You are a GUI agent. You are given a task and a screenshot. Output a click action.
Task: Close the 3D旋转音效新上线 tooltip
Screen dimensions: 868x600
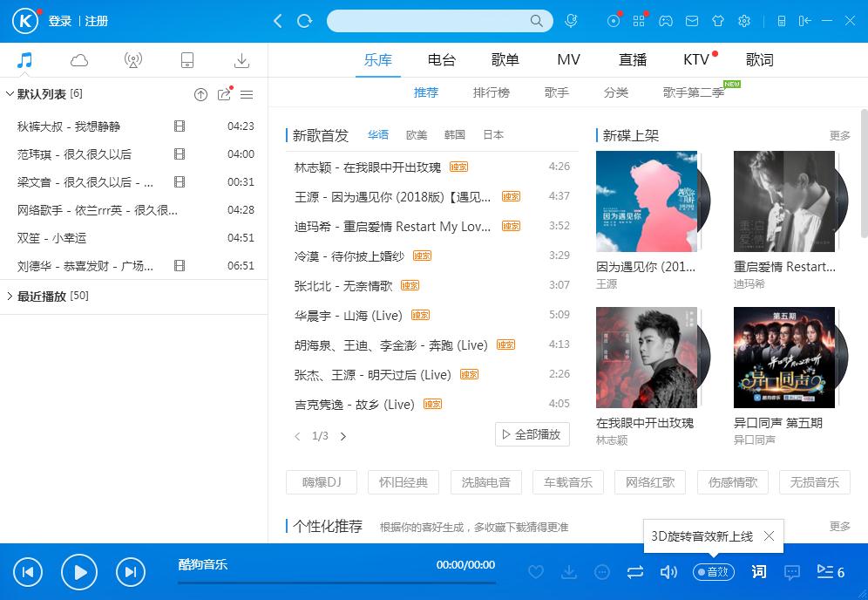(x=769, y=535)
